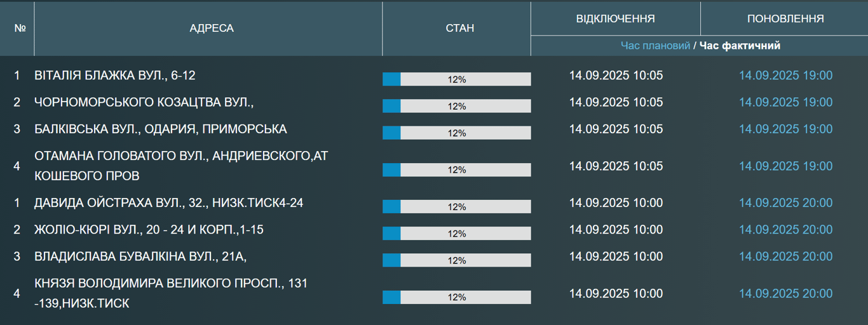Click the ВІТАЛІЯ БЛАЖКА ВУЛ., 6-12 address
The image size is (868, 325).
click(x=115, y=76)
